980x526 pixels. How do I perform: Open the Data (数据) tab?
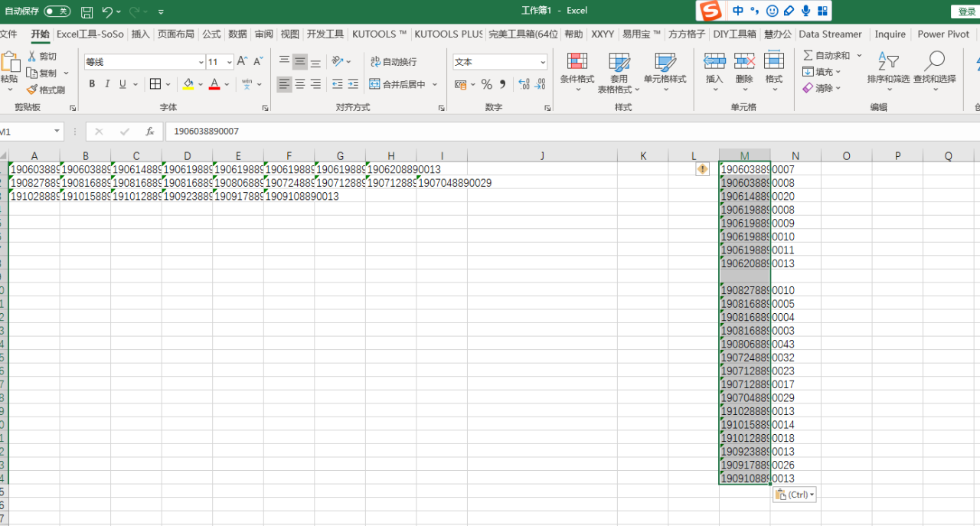pyautogui.click(x=237, y=34)
